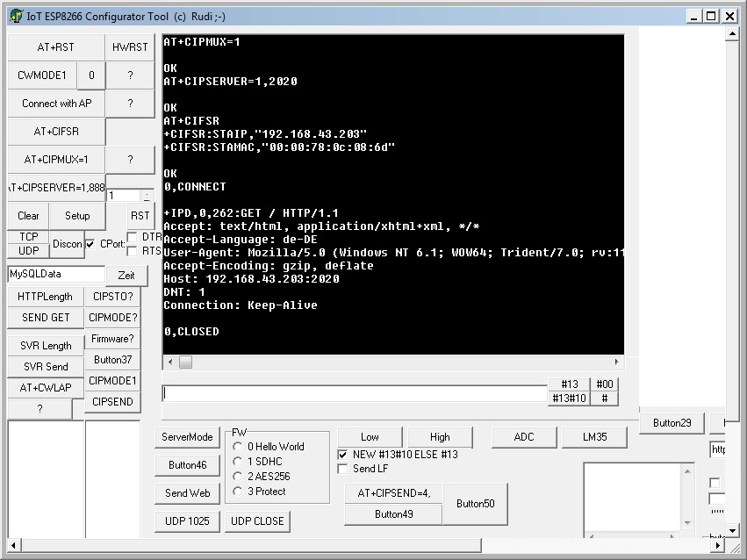Screen dimensions: 747x560
Task: Click the HTTPLength button
Action: pyautogui.click(x=46, y=297)
